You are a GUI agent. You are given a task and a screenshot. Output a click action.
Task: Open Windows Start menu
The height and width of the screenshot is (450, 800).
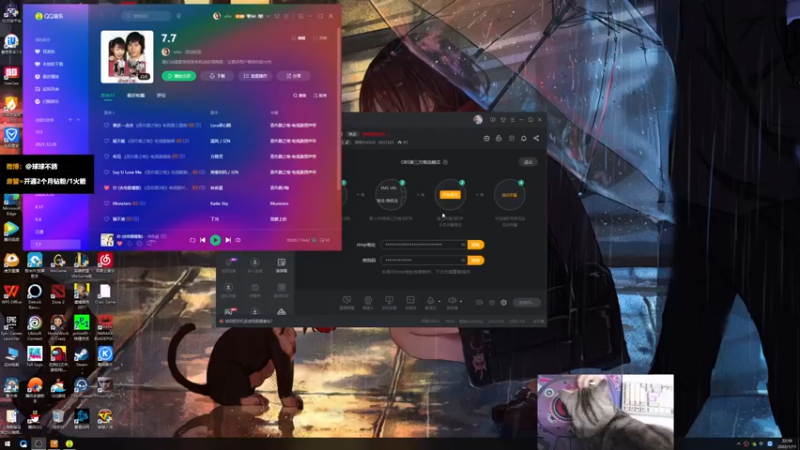tap(7, 444)
